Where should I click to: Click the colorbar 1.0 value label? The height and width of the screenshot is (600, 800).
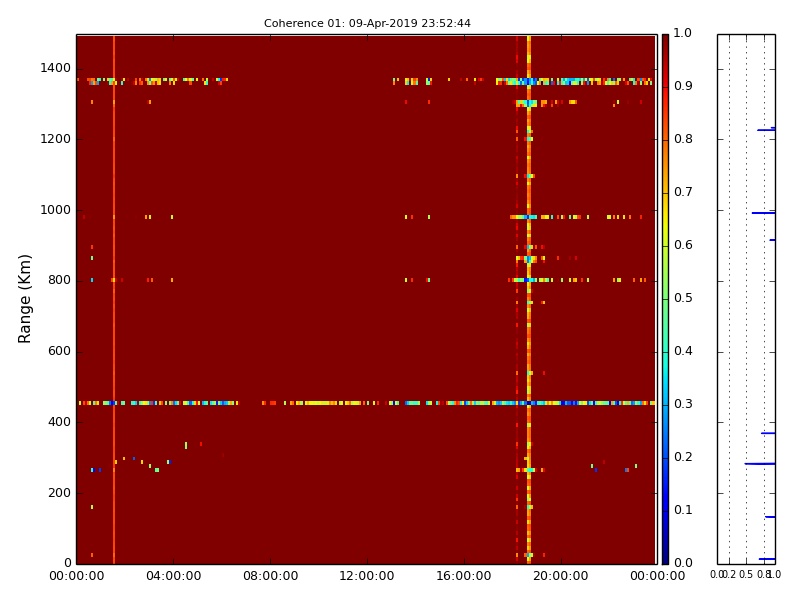click(683, 33)
